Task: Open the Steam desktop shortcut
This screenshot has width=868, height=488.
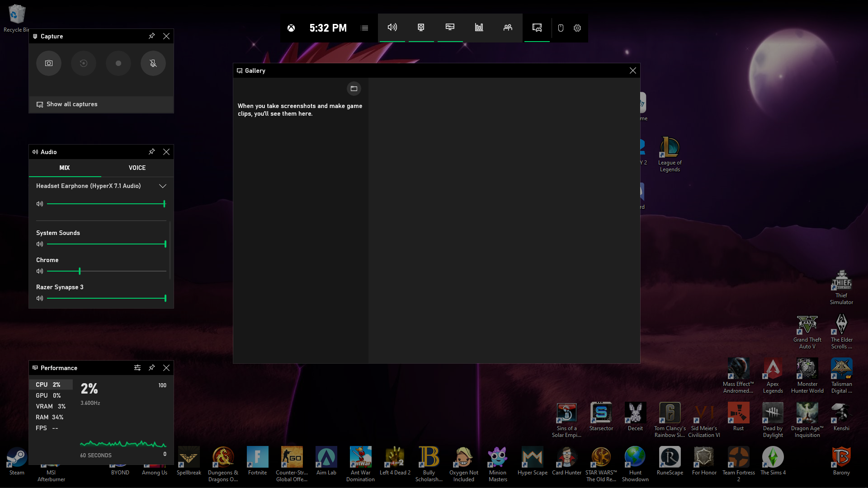Action: point(17,461)
